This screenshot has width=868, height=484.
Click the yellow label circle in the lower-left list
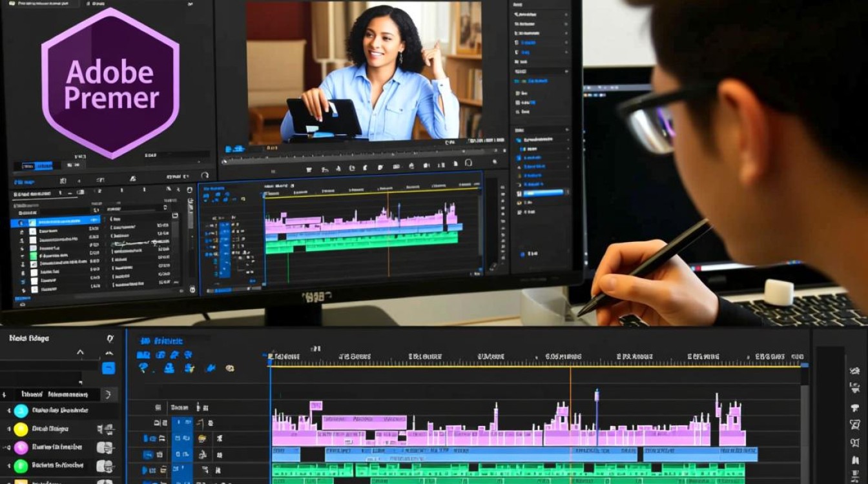(21, 429)
